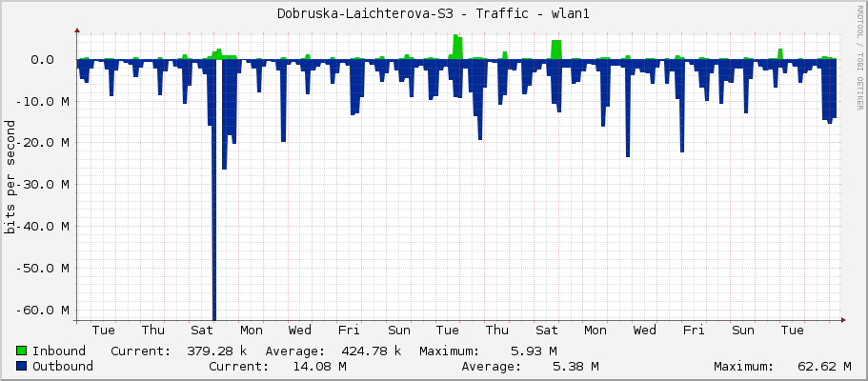This screenshot has width=868, height=381.
Task: Select the inbound average value 424.78 k
Action: pos(372,351)
